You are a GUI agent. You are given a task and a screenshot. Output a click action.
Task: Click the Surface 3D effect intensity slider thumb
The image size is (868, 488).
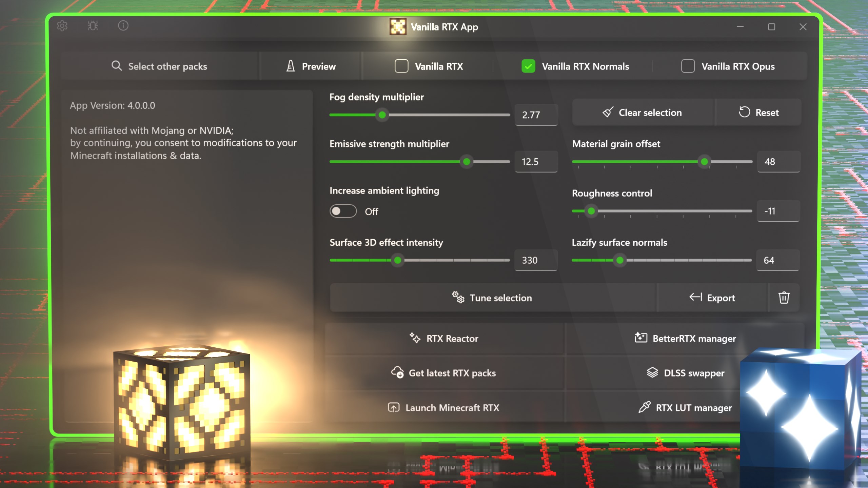tap(398, 260)
